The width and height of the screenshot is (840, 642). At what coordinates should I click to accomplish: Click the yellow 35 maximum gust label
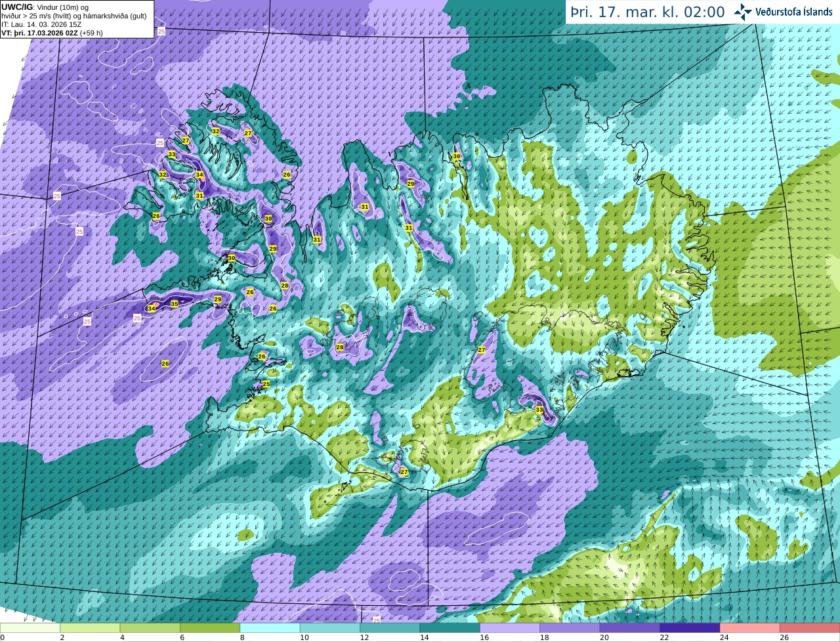[x=174, y=304]
